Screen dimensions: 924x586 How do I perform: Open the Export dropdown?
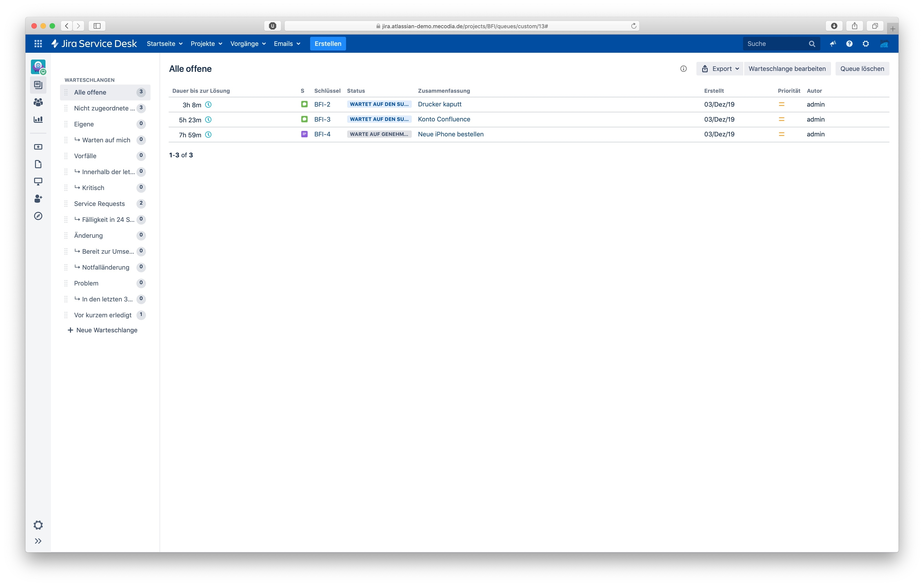(x=720, y=69)
